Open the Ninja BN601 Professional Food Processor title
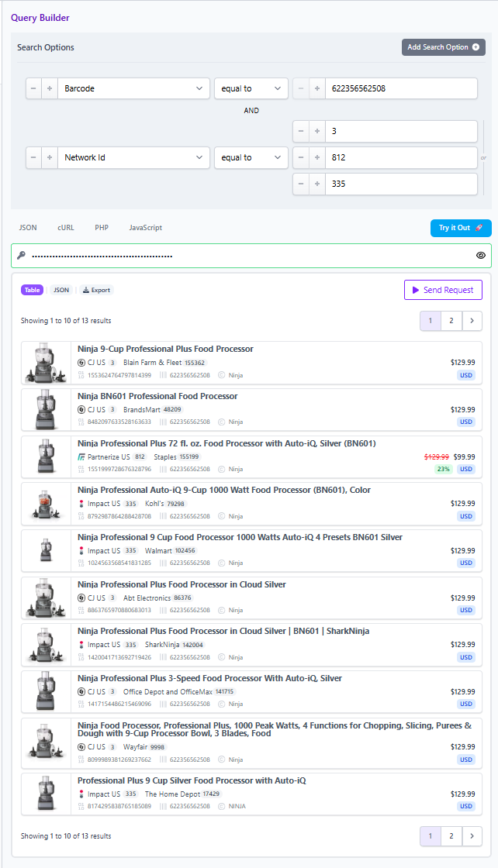 [x=157, y=396]
